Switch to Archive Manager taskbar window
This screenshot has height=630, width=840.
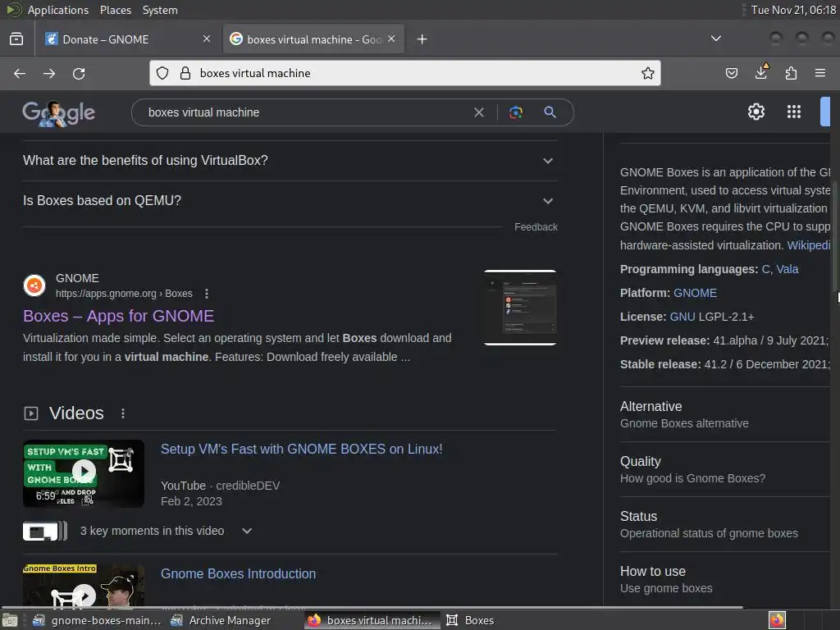click(220, 620)
